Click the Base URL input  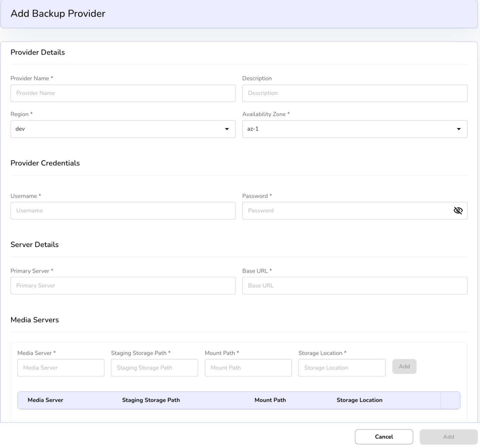(355, 286)
